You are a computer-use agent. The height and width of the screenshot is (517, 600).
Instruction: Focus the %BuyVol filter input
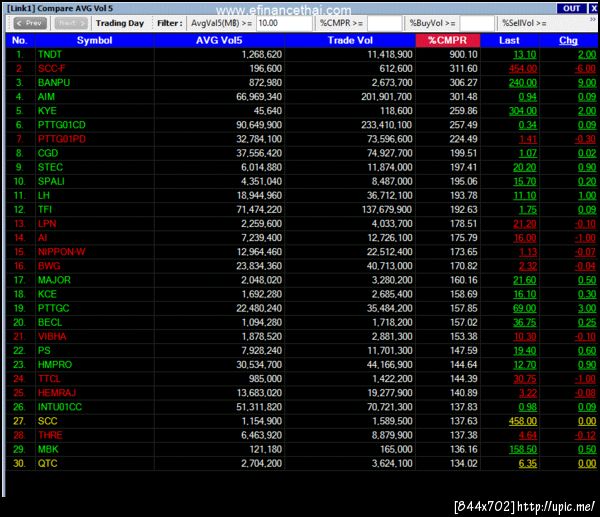(477, 23)
